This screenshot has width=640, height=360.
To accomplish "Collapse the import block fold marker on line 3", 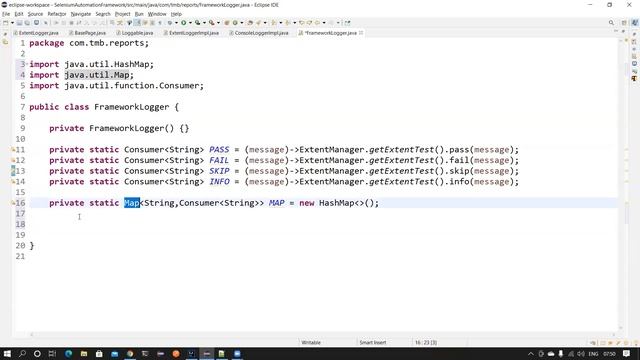I will [x=27, y=64].
